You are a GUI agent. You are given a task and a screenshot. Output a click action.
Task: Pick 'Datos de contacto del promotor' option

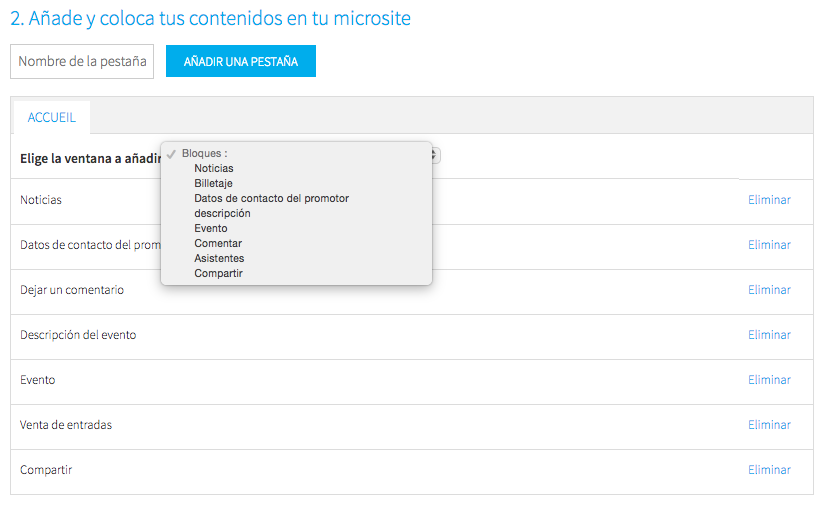[271, 198]
